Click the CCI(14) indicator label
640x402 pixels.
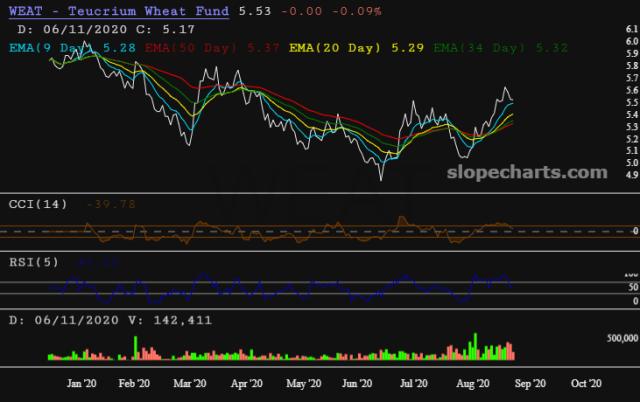click(38, 204)
